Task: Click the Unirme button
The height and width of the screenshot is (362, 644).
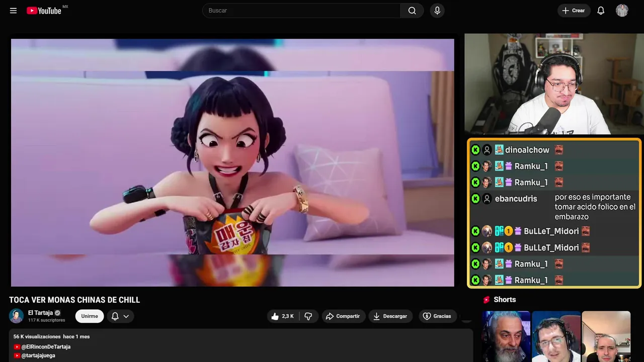Action: (x=90, y=316)
